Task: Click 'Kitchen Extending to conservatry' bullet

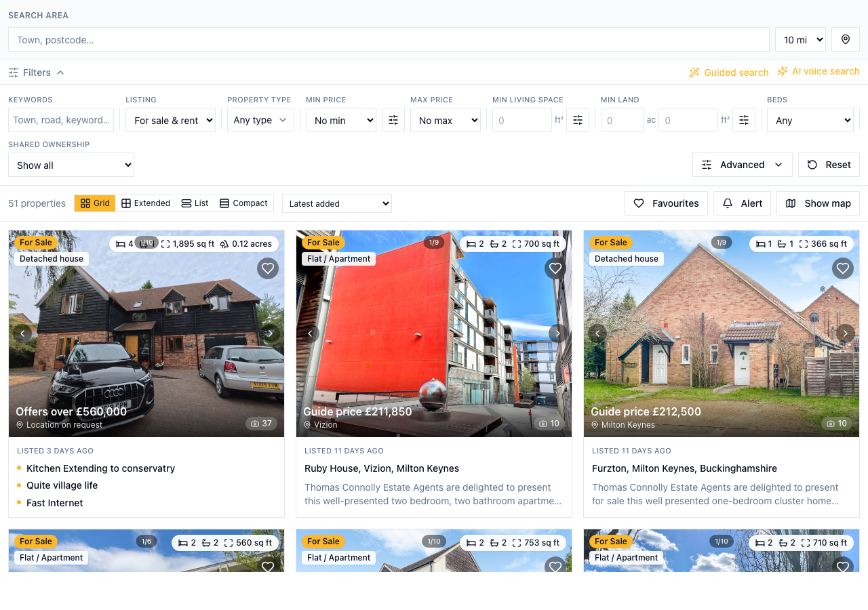Action: coord(100,468)
